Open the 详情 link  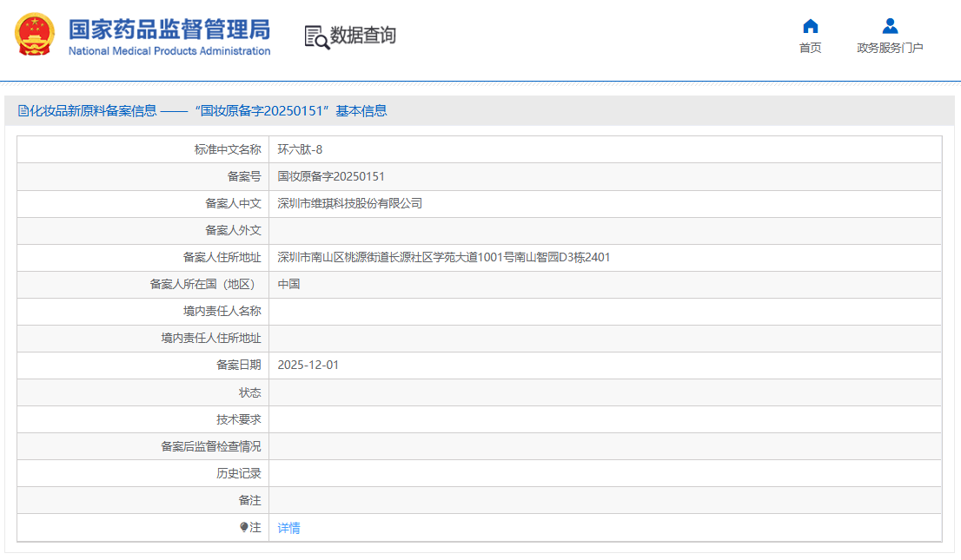(x=288, y=528)
